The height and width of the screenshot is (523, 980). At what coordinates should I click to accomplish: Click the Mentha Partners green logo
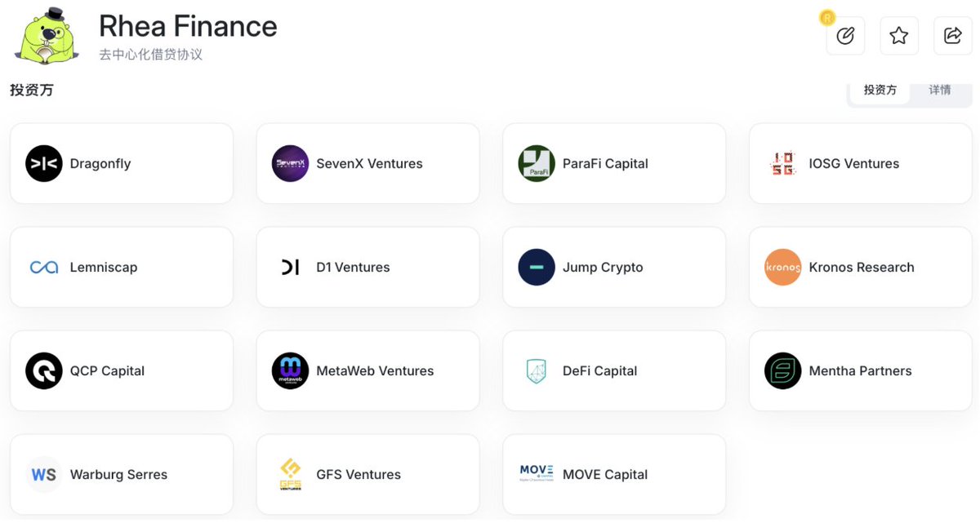point(782,370)
